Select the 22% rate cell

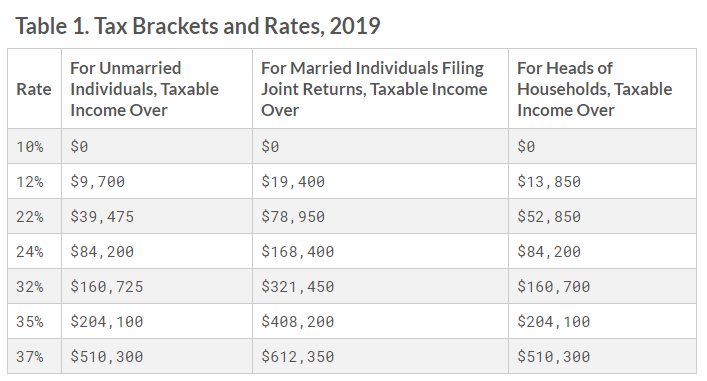pos(34,216)
